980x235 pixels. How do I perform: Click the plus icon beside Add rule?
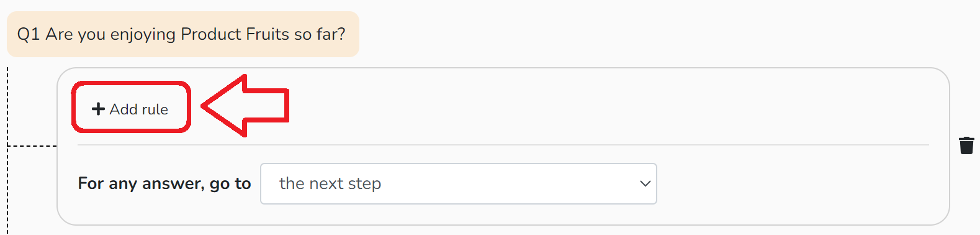tap(98, 109)
